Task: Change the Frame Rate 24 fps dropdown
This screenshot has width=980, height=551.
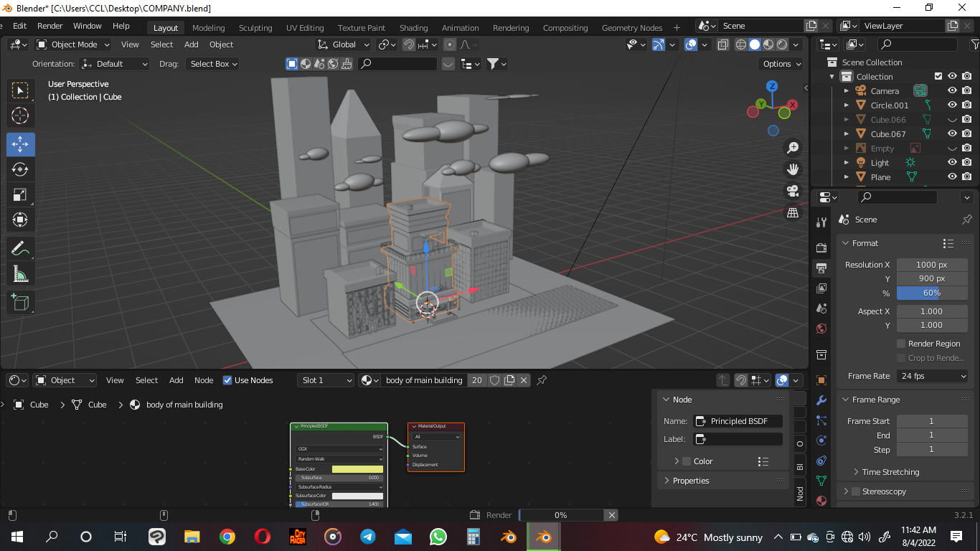Action: coord(932,376)
